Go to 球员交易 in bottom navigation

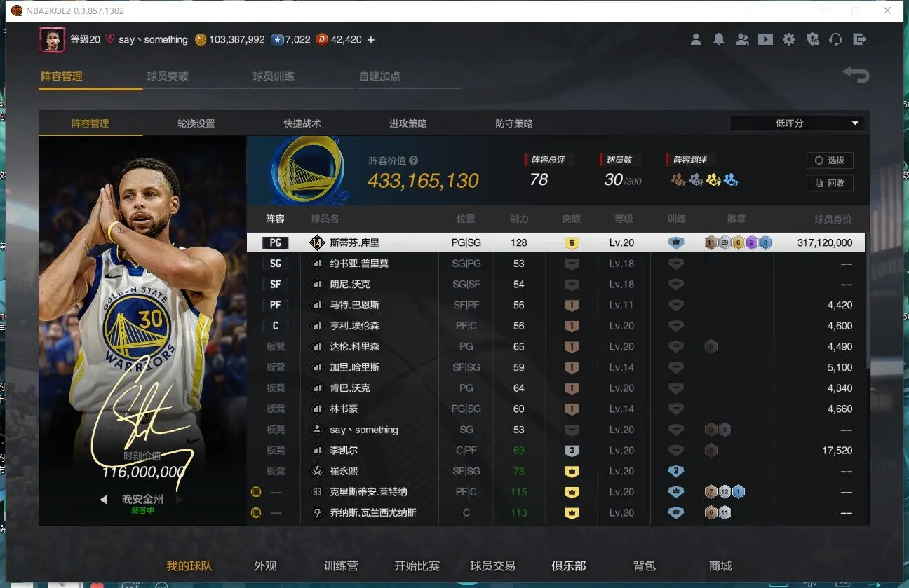tap(492, 566)
